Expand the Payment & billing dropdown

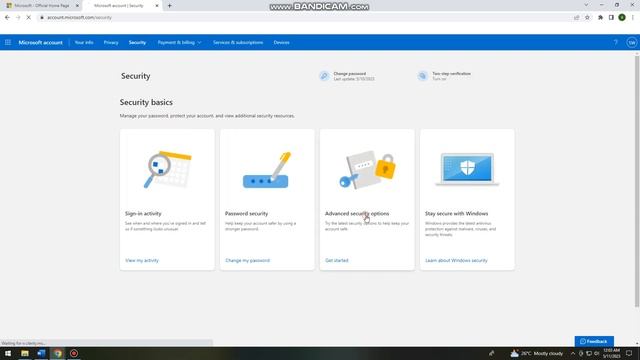[179, 42]
